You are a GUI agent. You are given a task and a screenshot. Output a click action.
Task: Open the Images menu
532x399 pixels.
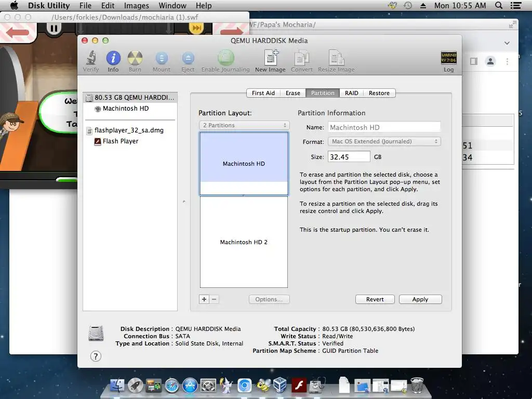[x=137, y=5]
